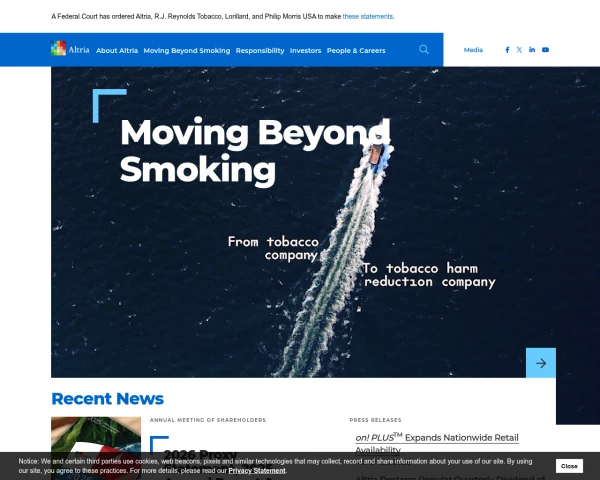Click the Moving Beyond Smoking hero heading

[255, 150]
